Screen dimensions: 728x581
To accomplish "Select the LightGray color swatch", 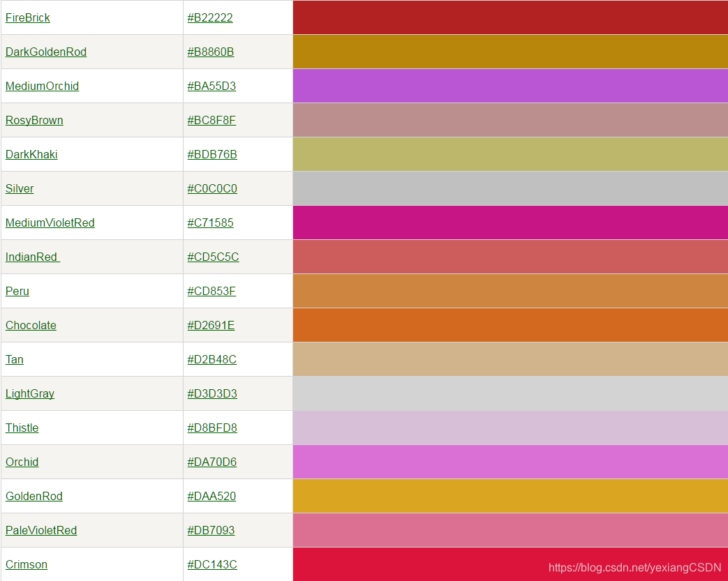I will [x=510, y=393].
